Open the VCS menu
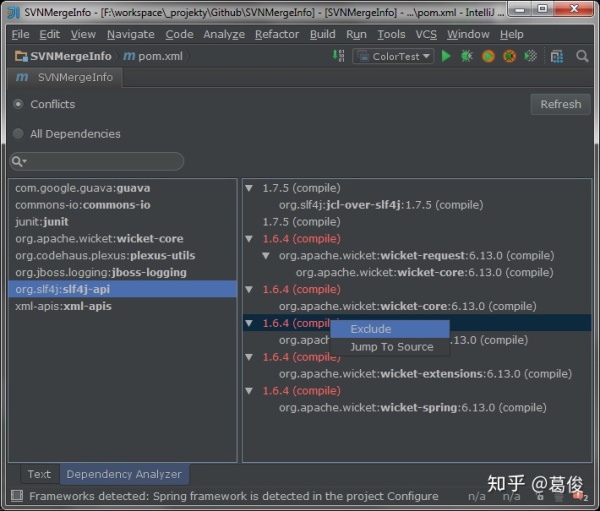Image resolution: width=600 pixels, height=511 pixels. coord(426,34)
